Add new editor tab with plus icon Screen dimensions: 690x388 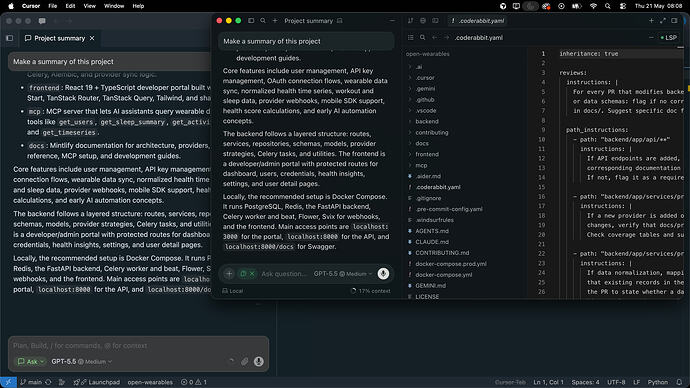651,21
